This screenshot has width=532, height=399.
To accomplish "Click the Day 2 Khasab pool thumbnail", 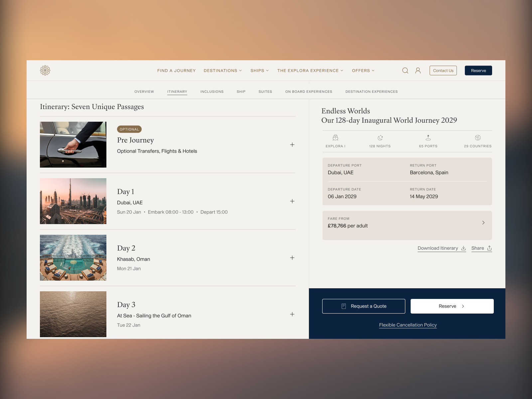I will [x=73, y=257].
